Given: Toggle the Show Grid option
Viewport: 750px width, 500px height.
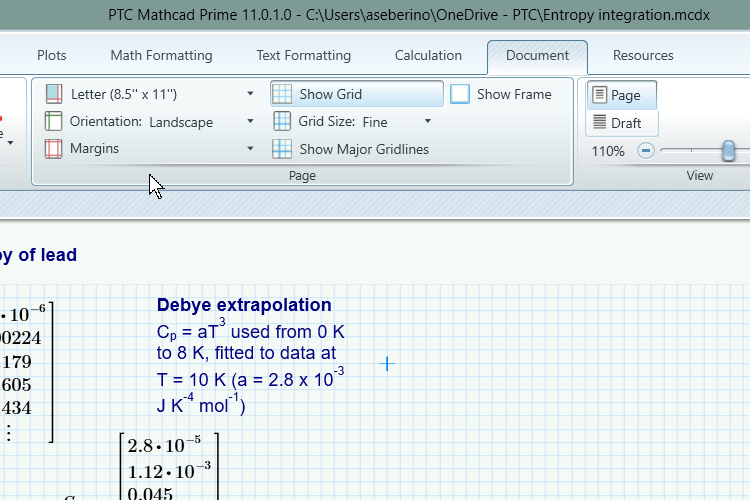Looking at the screenshot, I should (x=356, y=94).
